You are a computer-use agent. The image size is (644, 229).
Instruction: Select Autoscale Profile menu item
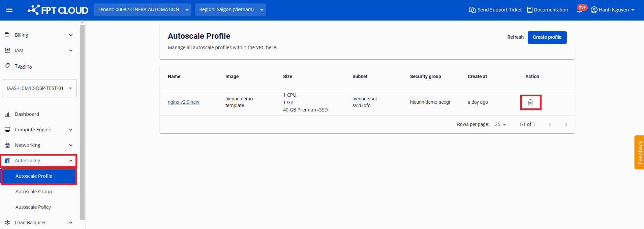click(x=39, y=176)
